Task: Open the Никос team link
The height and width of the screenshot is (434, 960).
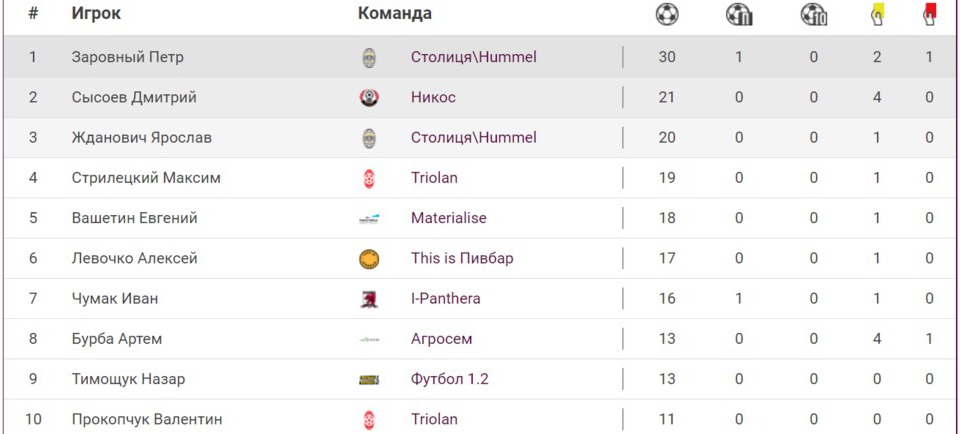Action: 433,97
